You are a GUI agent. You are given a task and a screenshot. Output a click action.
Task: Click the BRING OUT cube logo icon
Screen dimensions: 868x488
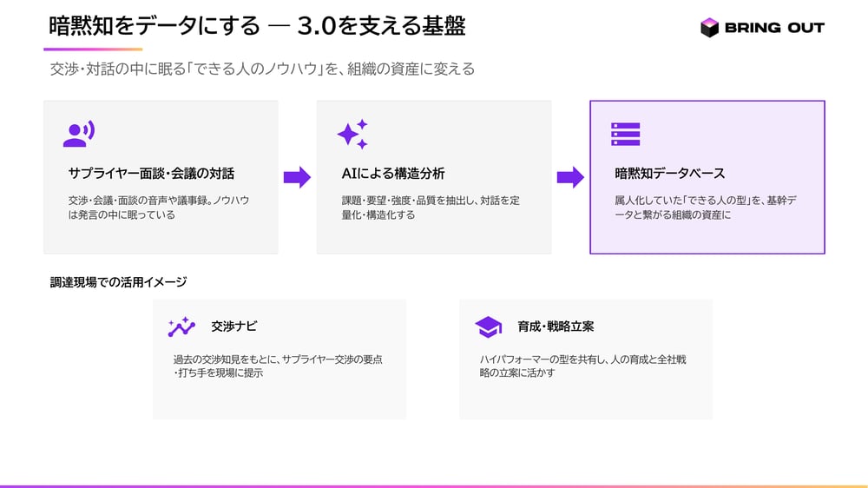[709, 27]
